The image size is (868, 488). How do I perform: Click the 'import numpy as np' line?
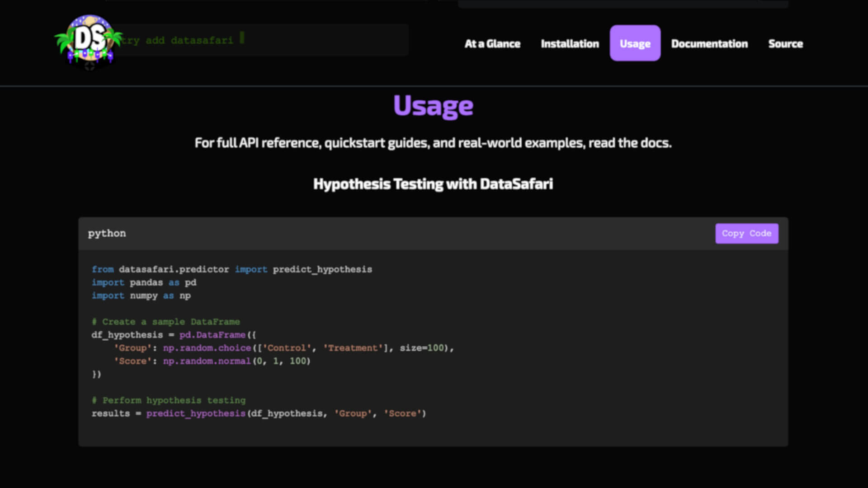point(142,296)
